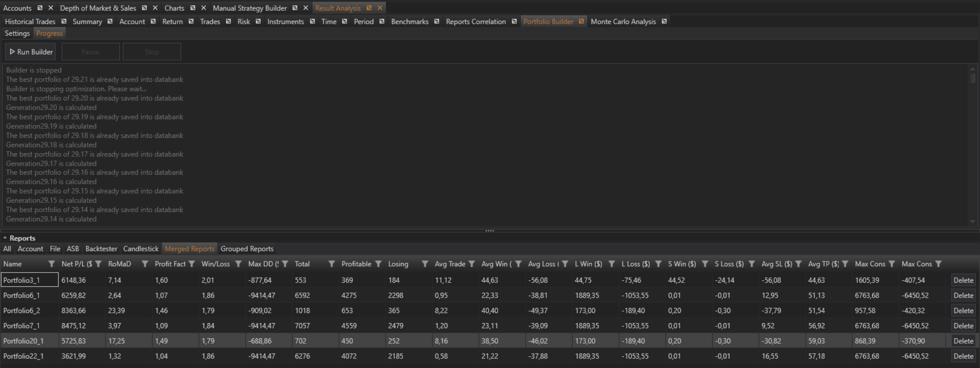Collapse the Reports panel

tap(5, 238)
